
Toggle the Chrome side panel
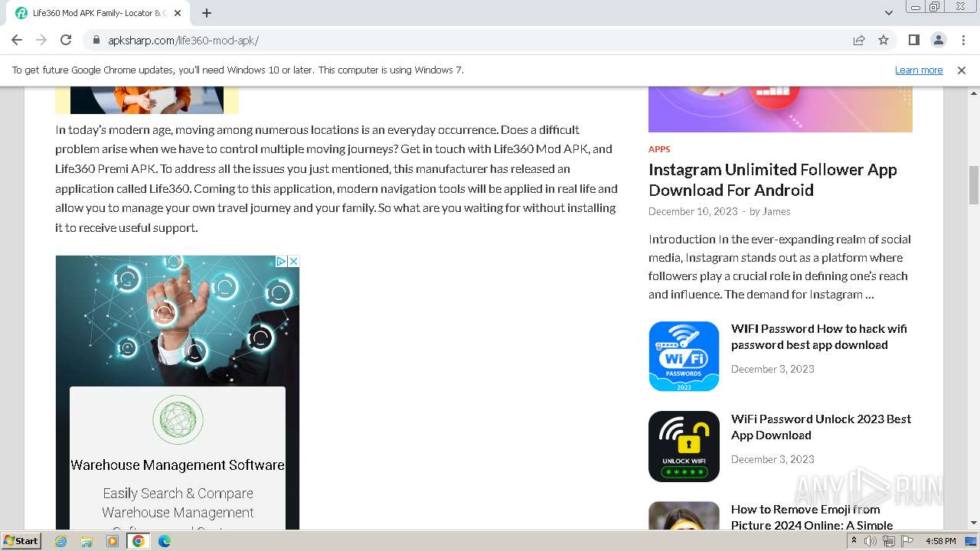click(913, 40)
